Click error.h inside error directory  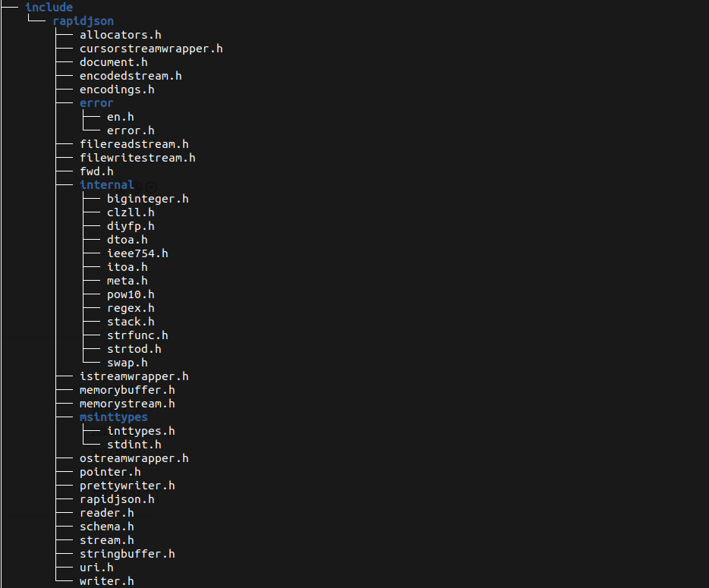click(131, 130)
